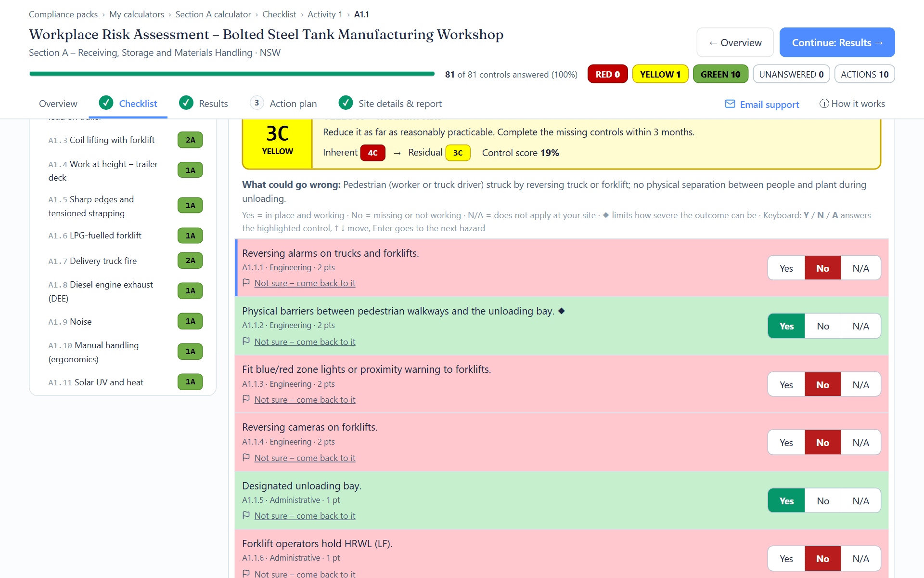Click the 2A badge for Delivery truck fire
Screen dimensions: 924x578
pos(191,261)
